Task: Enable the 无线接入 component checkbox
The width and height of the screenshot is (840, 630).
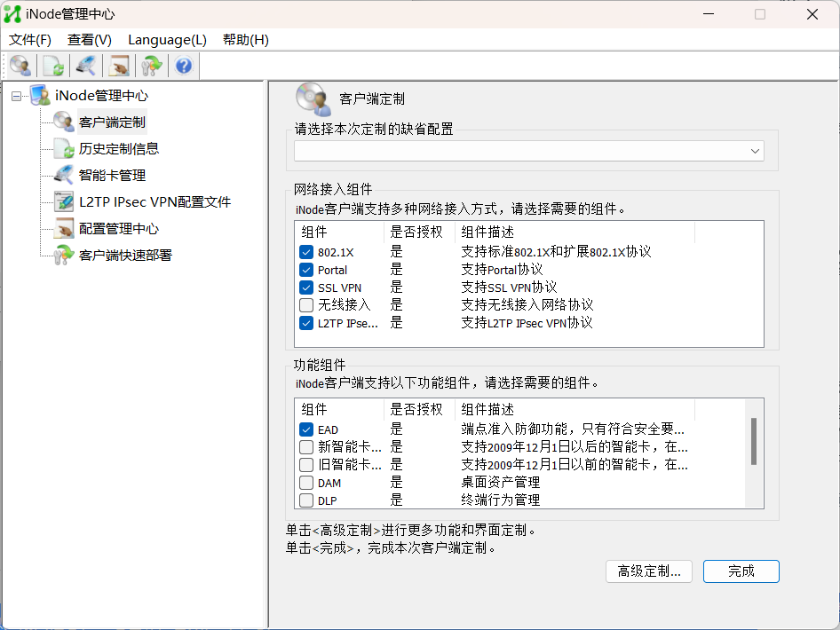Action: click(x=306, y=305)
